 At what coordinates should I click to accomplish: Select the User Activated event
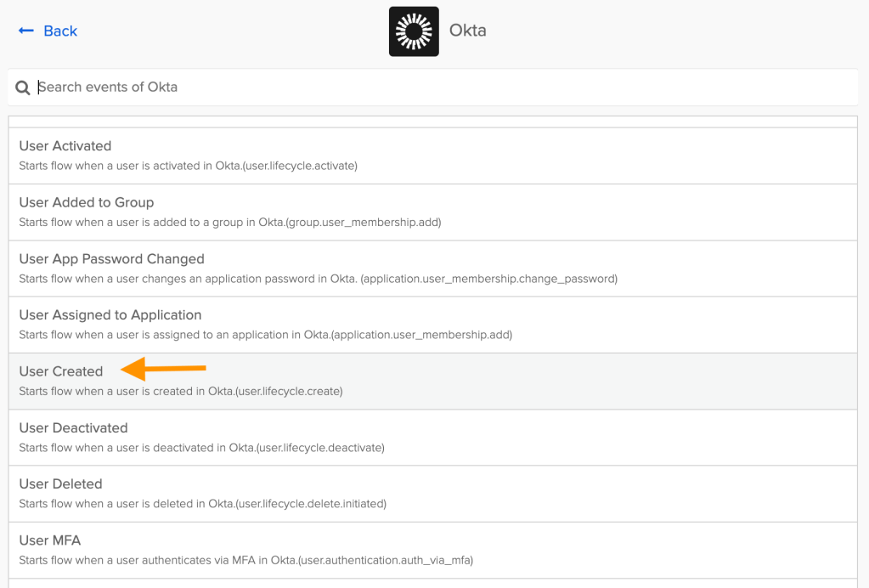[x=65, y=146]
